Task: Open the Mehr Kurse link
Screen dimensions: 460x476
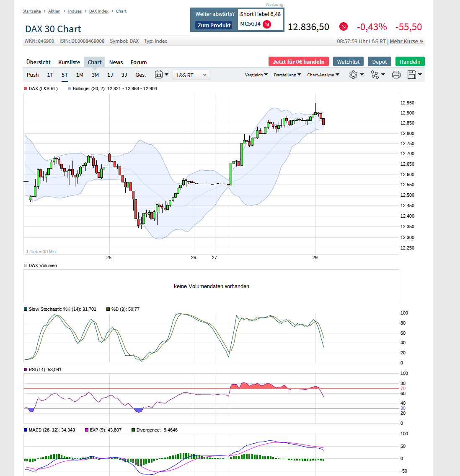Action: (406, 41)
